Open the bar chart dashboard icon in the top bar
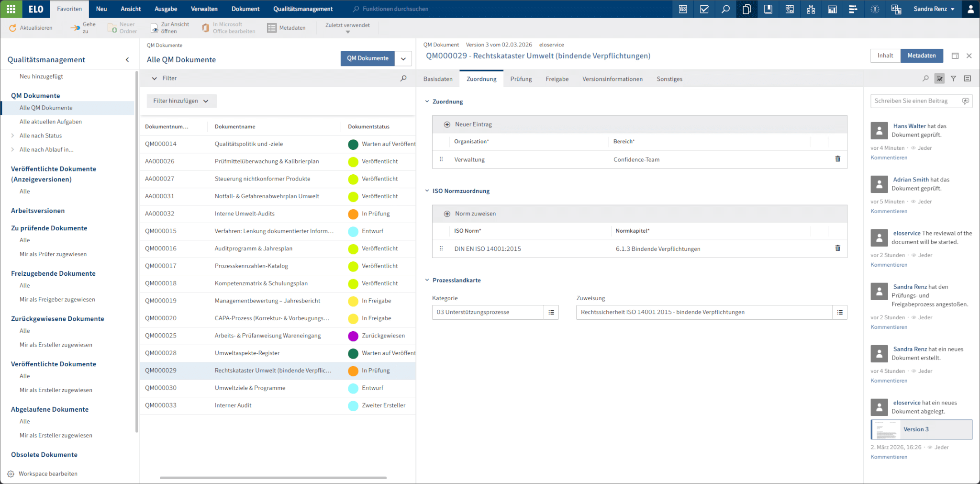 point(832,9)
